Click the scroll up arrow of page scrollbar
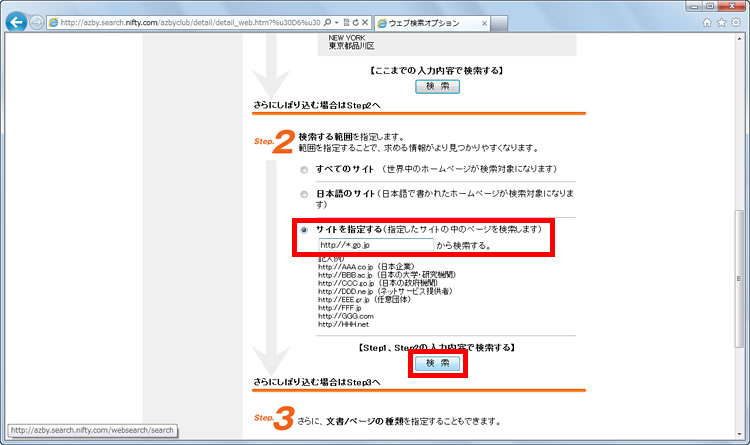 (x=740, y=39)
